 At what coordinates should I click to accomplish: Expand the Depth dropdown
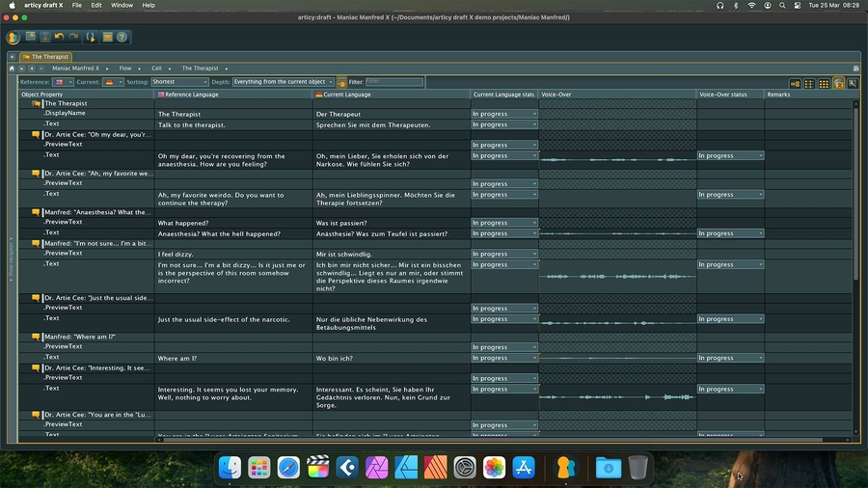[x=284, y=82]
